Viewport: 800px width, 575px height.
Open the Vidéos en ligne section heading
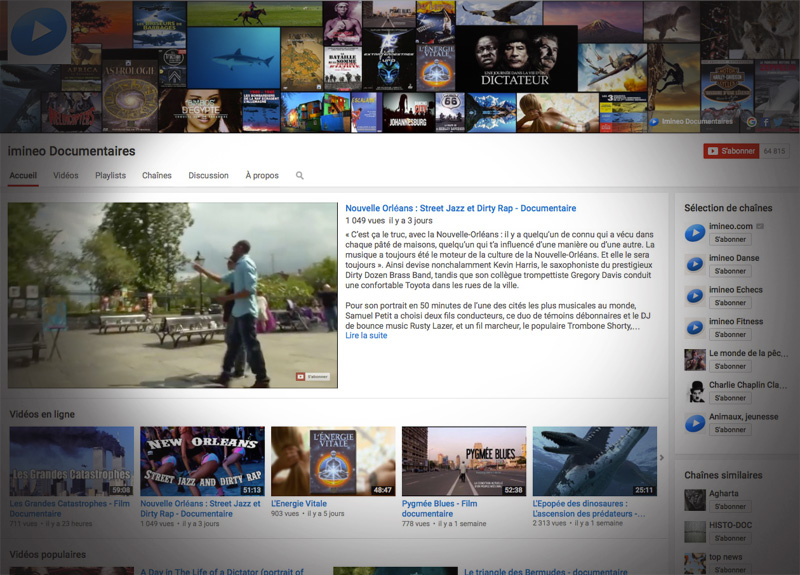click(42, 414)
